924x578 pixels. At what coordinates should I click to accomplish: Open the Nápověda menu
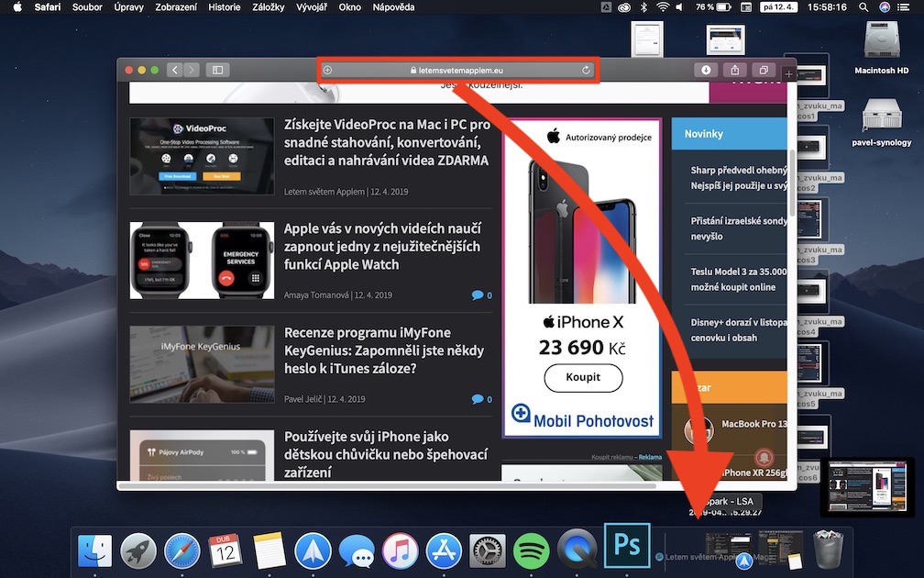coord(393,7)
